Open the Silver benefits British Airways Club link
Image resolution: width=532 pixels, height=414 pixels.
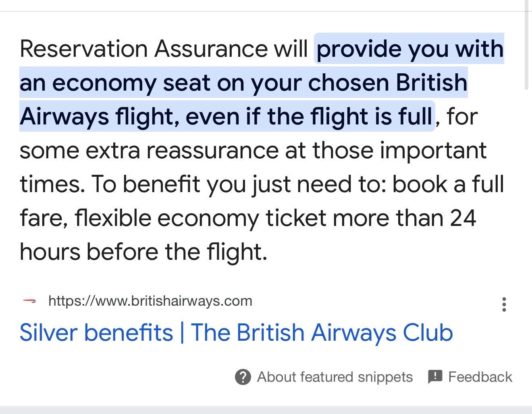click(x=236, y=333)
